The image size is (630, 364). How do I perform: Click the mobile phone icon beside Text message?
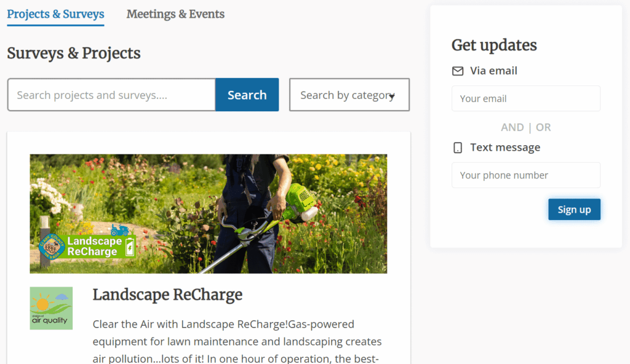(458, 148)
